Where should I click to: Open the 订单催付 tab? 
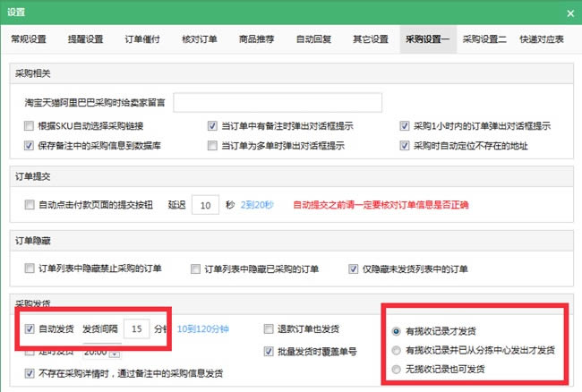click(x=142, y=39)
